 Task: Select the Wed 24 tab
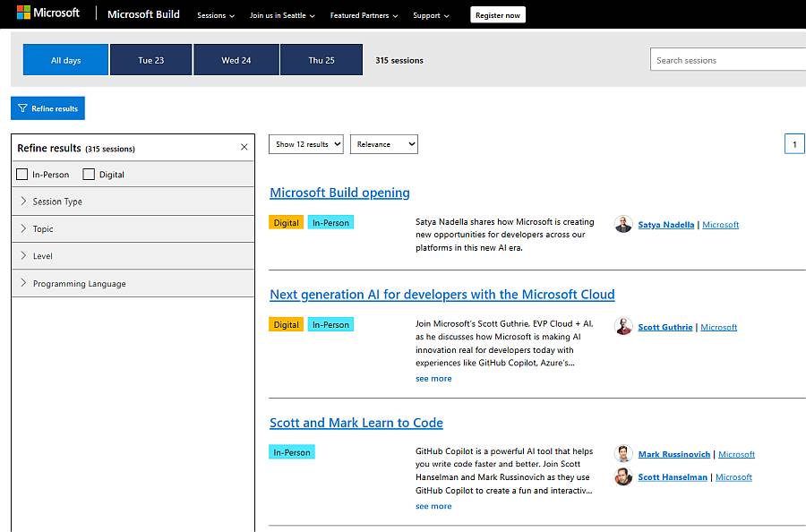coord(236,60)
